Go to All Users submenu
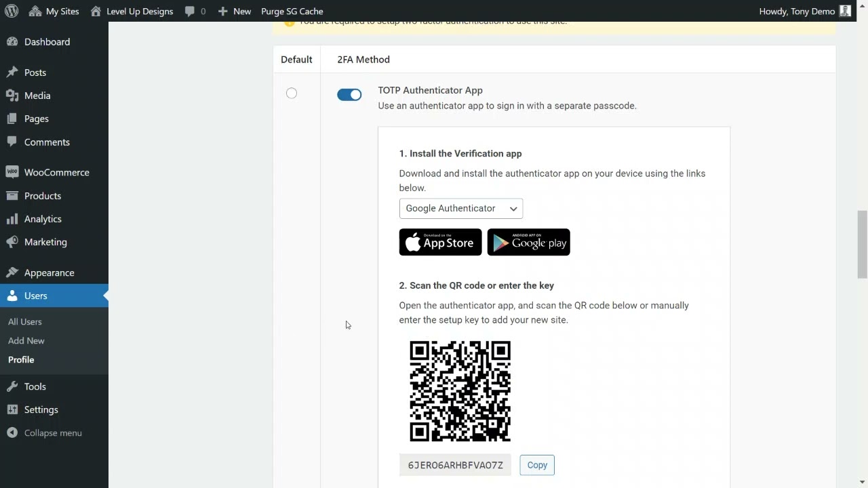 (25, 322)
